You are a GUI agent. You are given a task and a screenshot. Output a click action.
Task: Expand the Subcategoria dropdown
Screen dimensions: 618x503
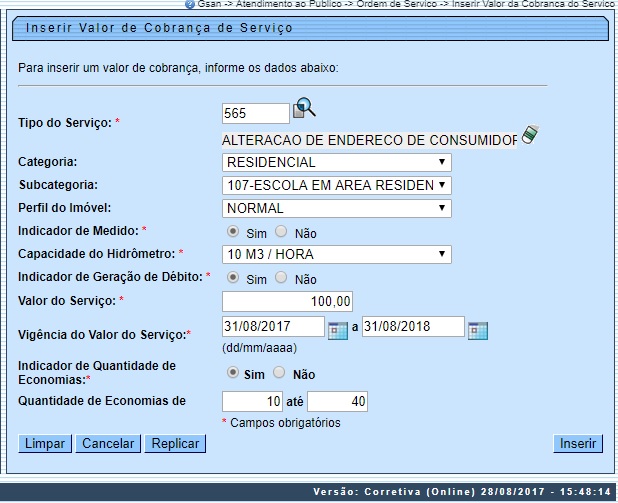pos(336,185)
